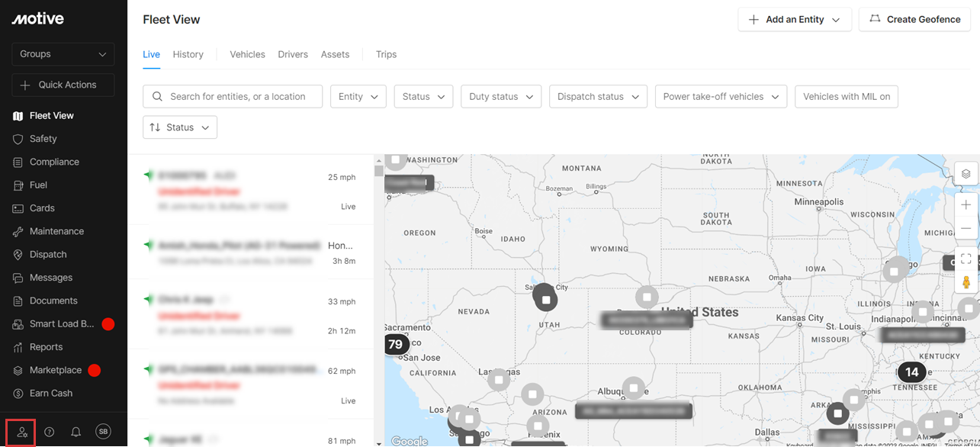Open Safety via its shield icon

[18, 139]
